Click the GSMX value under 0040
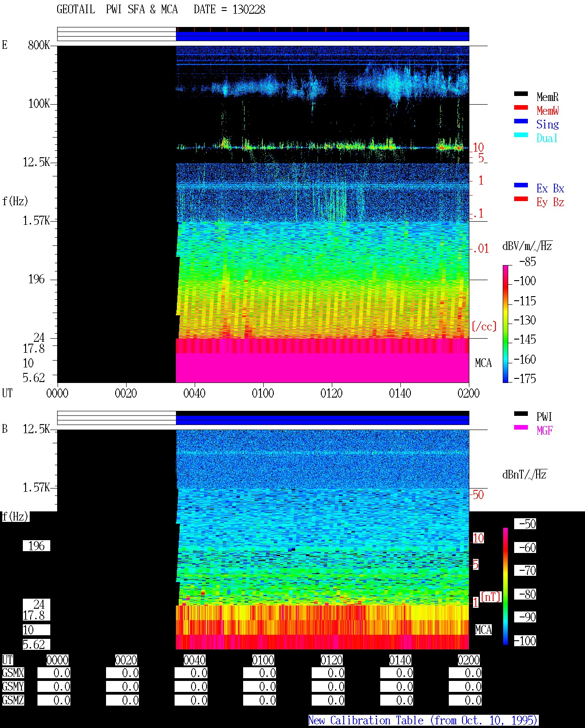This screenshot has height=728, width=585. click(191, 673)
